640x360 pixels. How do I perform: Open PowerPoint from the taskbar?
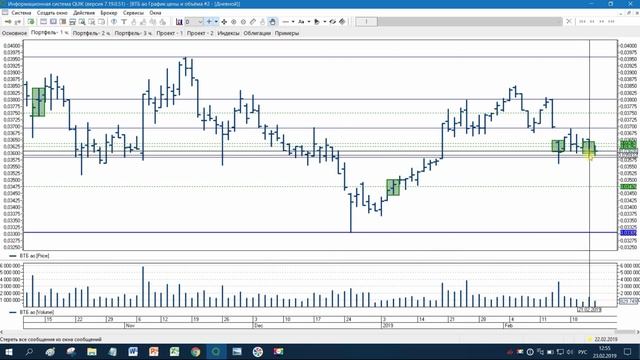point(153,351)
